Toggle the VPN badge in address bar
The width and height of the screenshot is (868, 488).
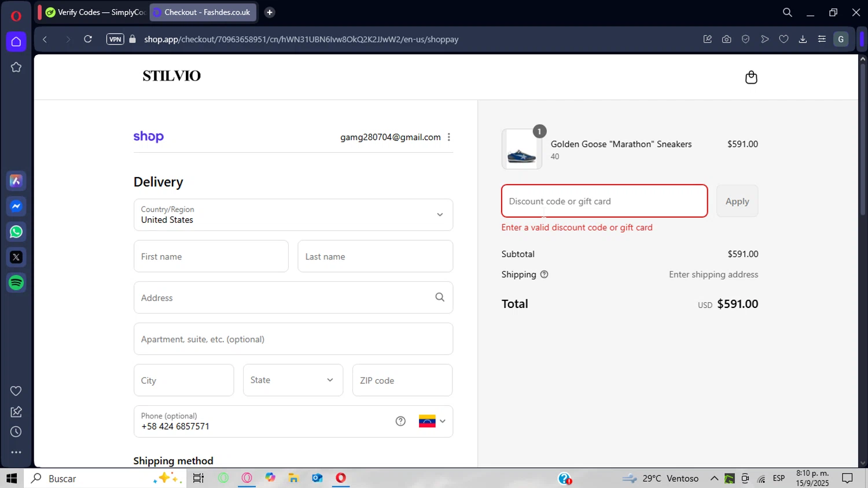(x=115, y=39)
